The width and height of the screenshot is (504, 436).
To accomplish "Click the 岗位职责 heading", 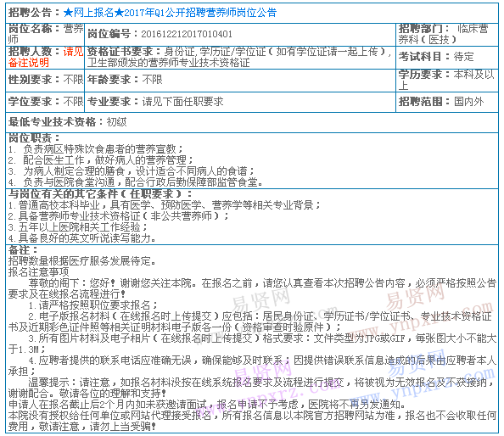I will tap(34, 137).
